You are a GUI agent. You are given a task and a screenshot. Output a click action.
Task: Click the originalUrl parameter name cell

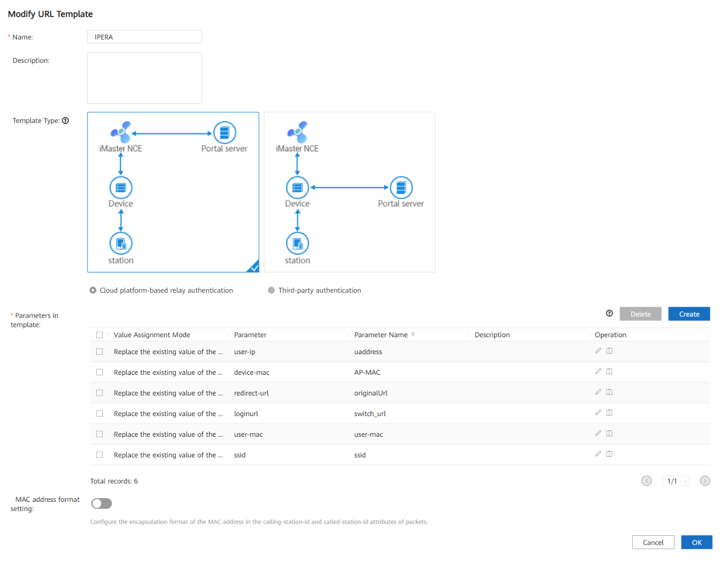click(371, 393)
